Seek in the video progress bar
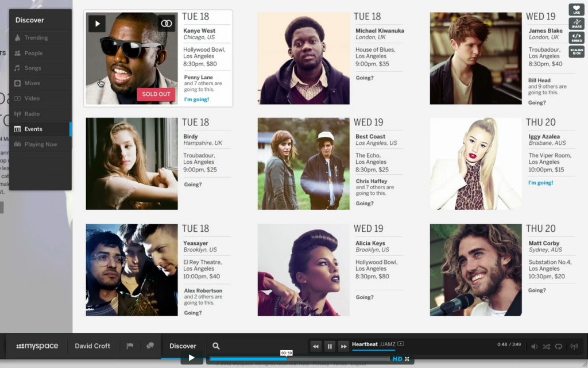 pyautogui.click(x=299, y=359)
